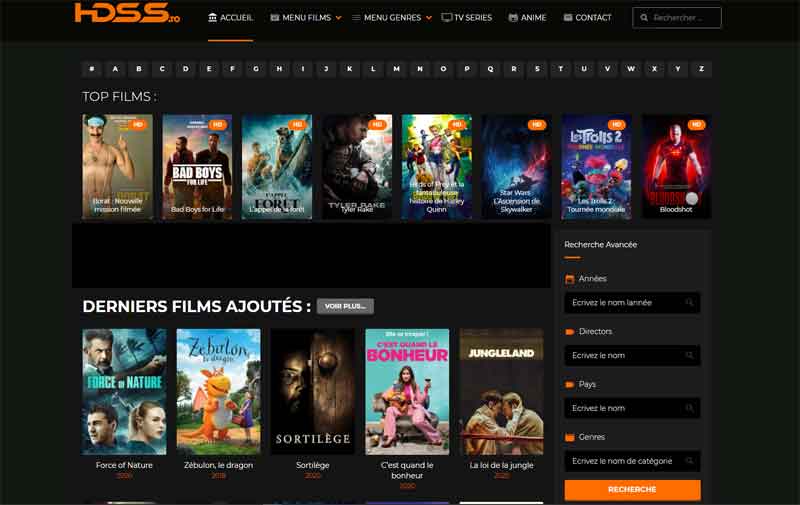Viewport: 800px width, 505px height.
Task: Click the Genres folder icon
Action: (570, 437)
